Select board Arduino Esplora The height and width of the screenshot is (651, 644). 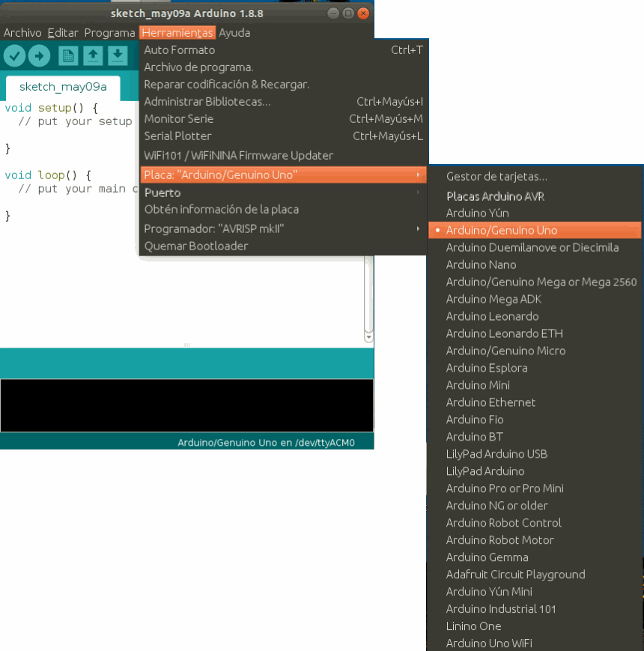[x=535, y=369]
